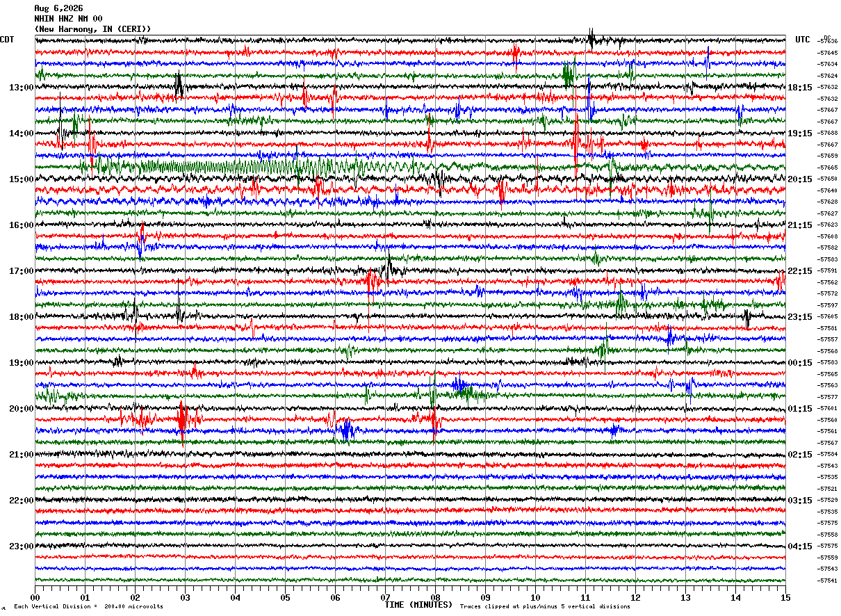This screenshot has width=841, height=616.
Task: Click the 22:00 CDT time label
Action: click(22, 501)
